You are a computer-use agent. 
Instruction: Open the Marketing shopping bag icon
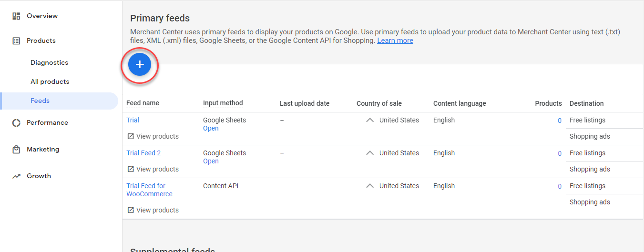click(16, 150)
